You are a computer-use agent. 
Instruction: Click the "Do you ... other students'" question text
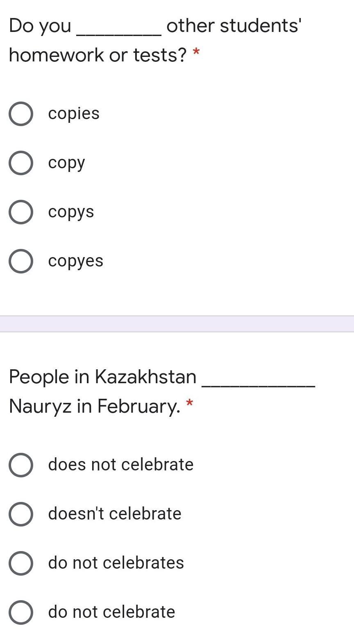155,26
